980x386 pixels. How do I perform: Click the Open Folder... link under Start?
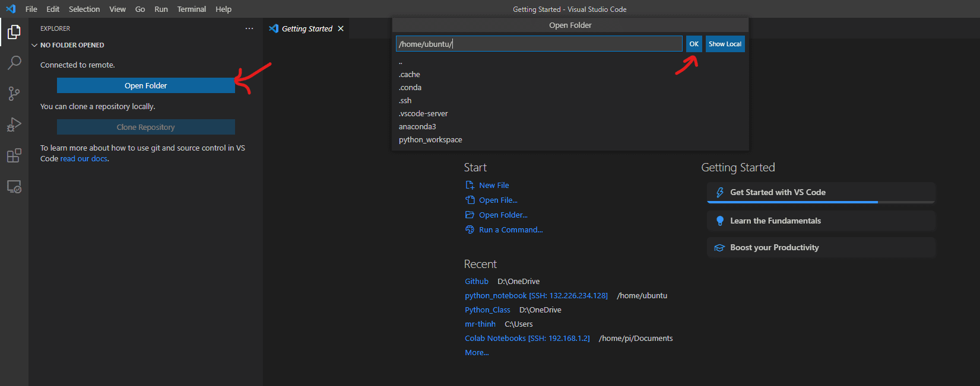click(x=503, y=215)
